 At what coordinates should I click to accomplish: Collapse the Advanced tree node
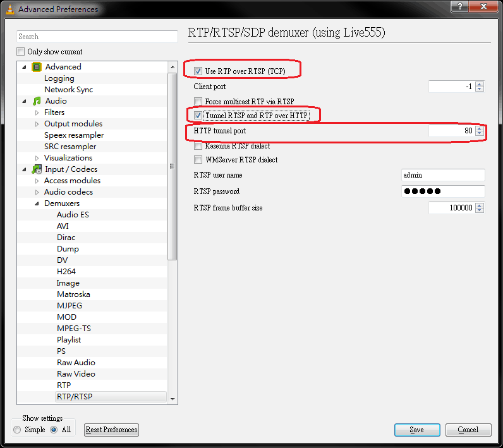tap(24, 67)
